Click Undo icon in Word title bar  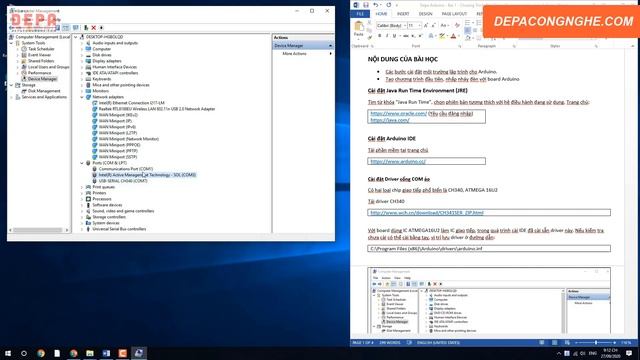[x=376, y=5]
